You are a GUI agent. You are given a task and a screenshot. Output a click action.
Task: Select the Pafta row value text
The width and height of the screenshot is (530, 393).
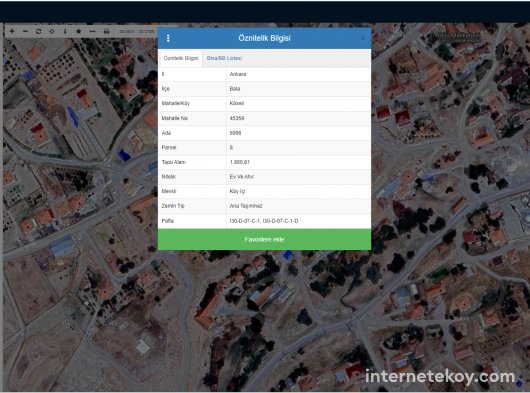[264, 221]
